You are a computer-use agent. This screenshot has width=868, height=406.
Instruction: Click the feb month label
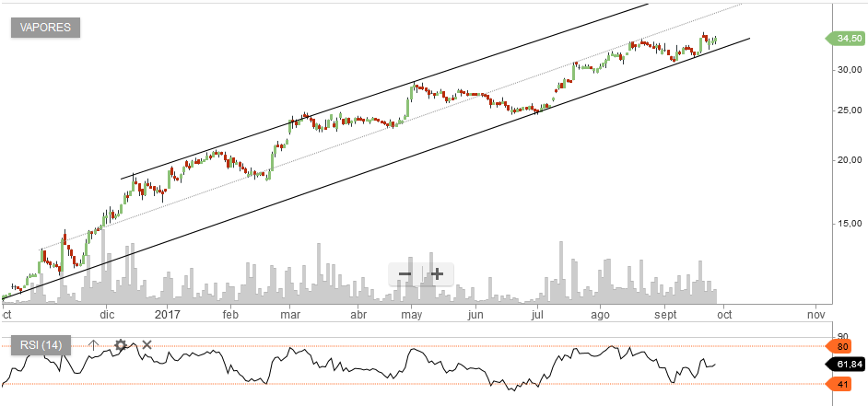229,315
